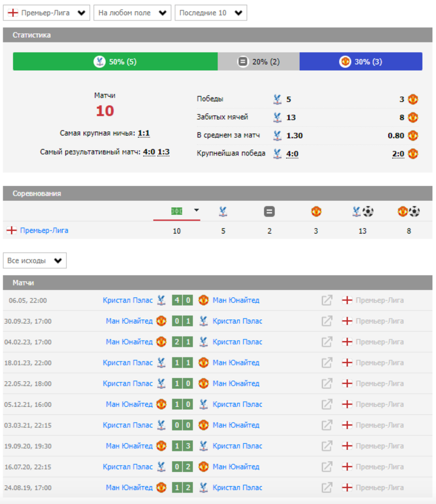The height and width of the screenshot is (504, 436).
Task: Click the 1:1 biggest draw score
Action: (x=144, y=133)
